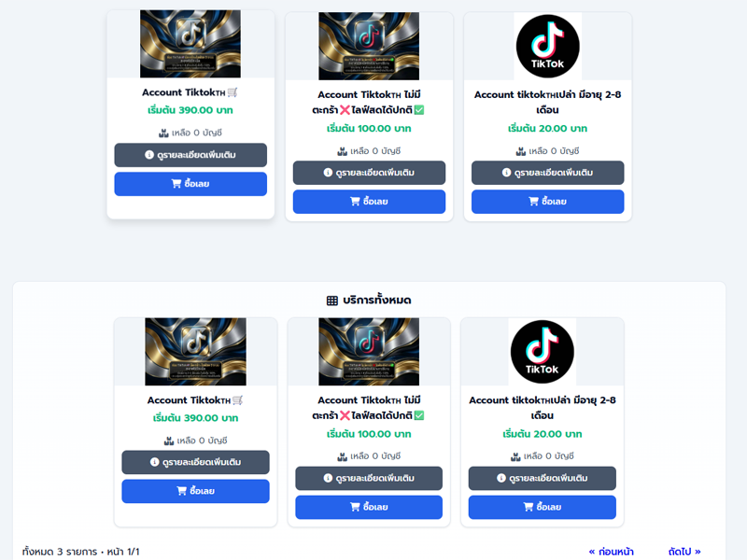Click the TikTok logo thumbnail in the all services section
747x560 pixels.
(543, 352)
